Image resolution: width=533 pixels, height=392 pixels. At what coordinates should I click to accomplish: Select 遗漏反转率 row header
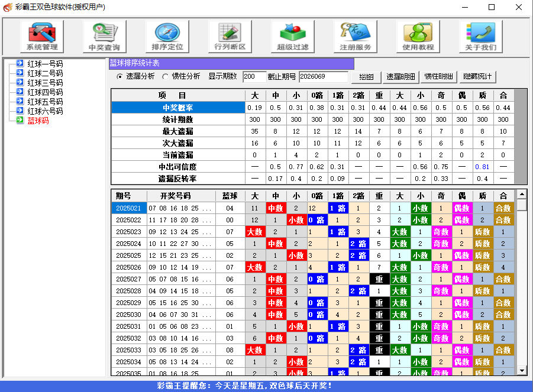pos(178,179)
